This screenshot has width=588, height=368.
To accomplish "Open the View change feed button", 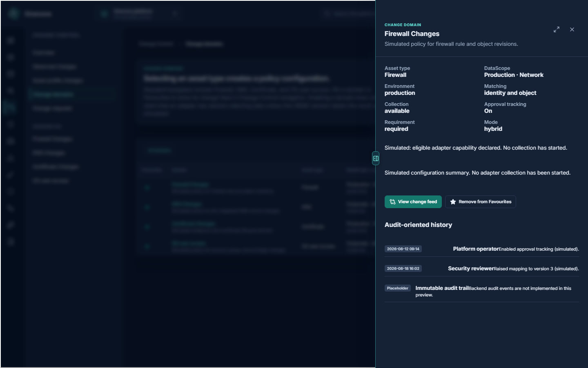I will click(413, 202).
